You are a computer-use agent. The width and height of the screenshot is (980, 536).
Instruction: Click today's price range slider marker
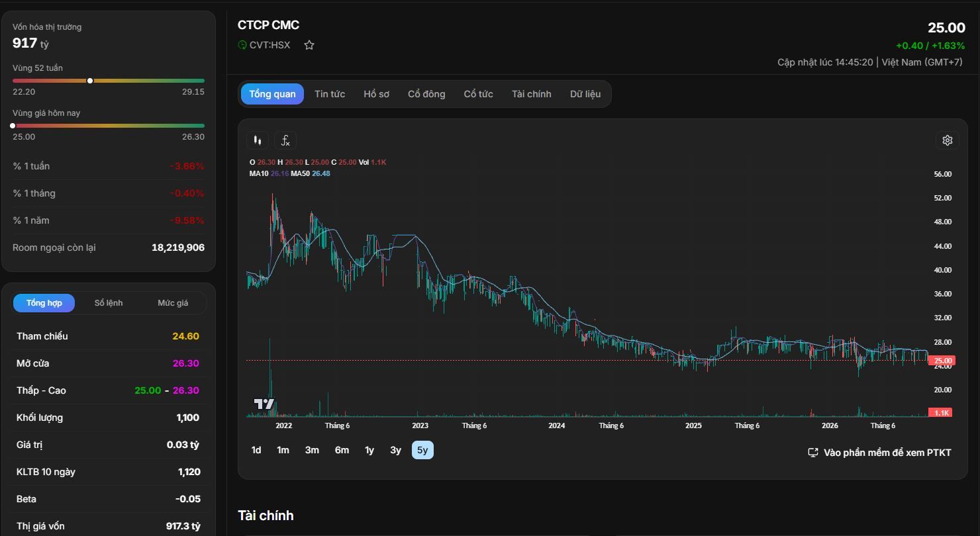[13, 126]
